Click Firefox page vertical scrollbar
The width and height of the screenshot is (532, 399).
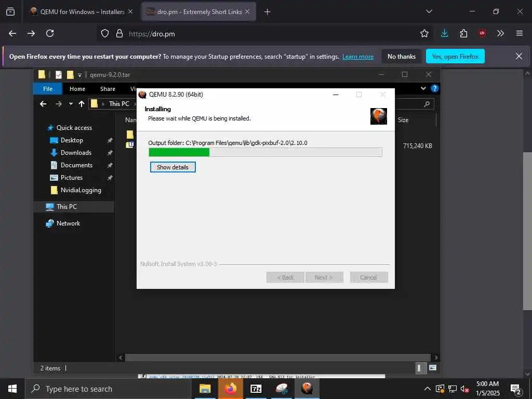click(x=528, y=231)
